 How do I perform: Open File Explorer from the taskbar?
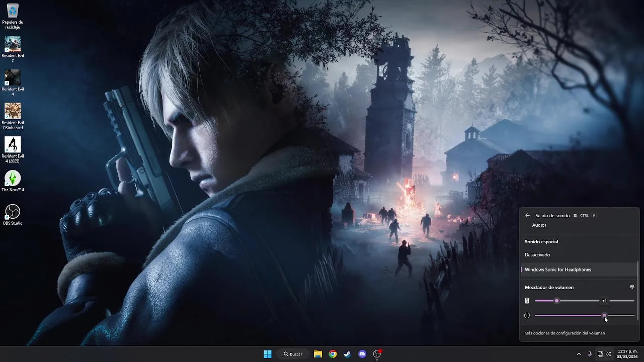point(318,354)
